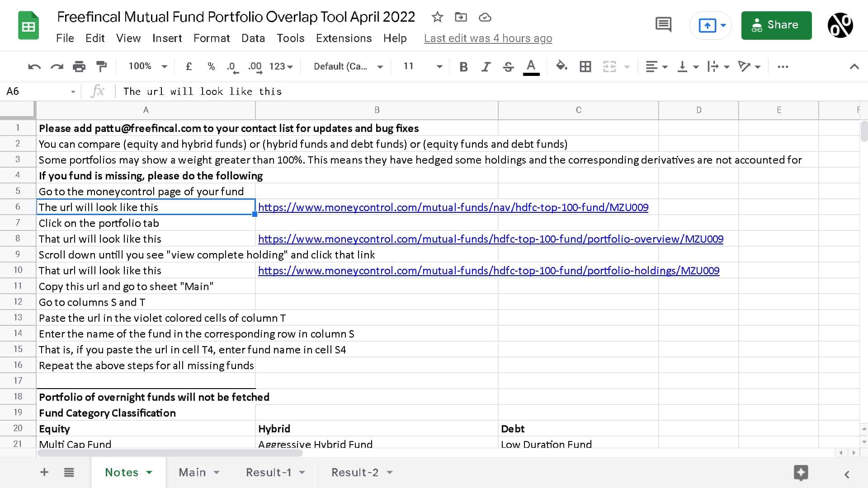Click the more options ellipsis icon
The image size is (868, 488).
click(x=783, y=66)
